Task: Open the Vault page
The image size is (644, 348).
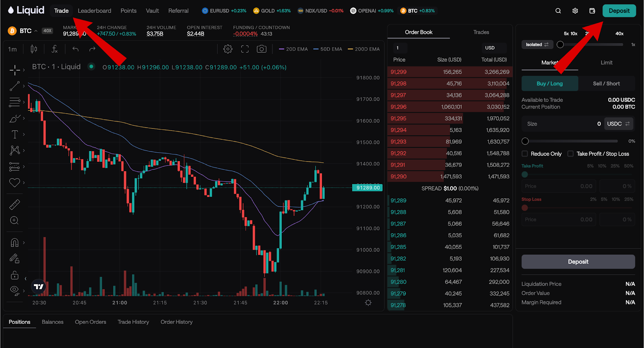Action: coord(153,11)
